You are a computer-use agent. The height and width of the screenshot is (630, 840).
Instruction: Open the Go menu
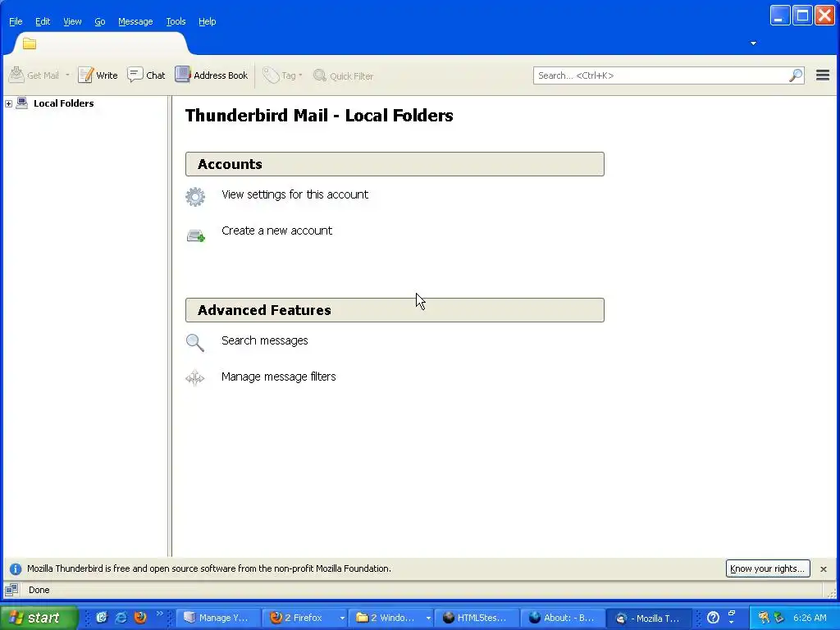[x=99, y=21]
